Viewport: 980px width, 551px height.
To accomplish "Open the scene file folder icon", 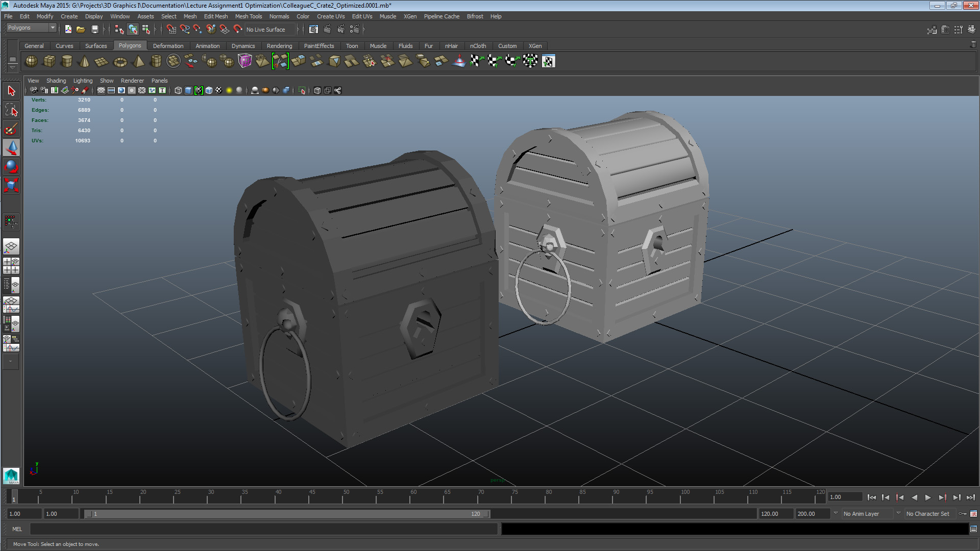I will point(81,30).
